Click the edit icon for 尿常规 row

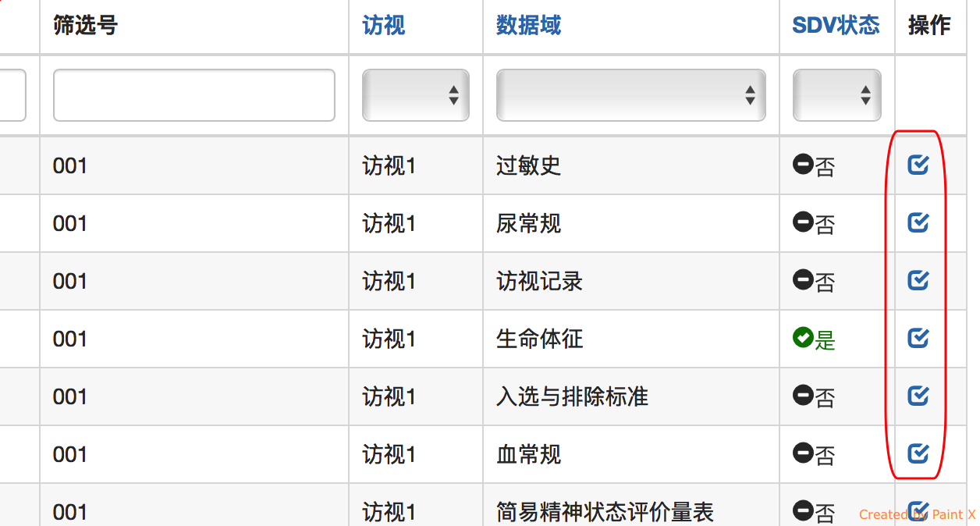[918, 222]
